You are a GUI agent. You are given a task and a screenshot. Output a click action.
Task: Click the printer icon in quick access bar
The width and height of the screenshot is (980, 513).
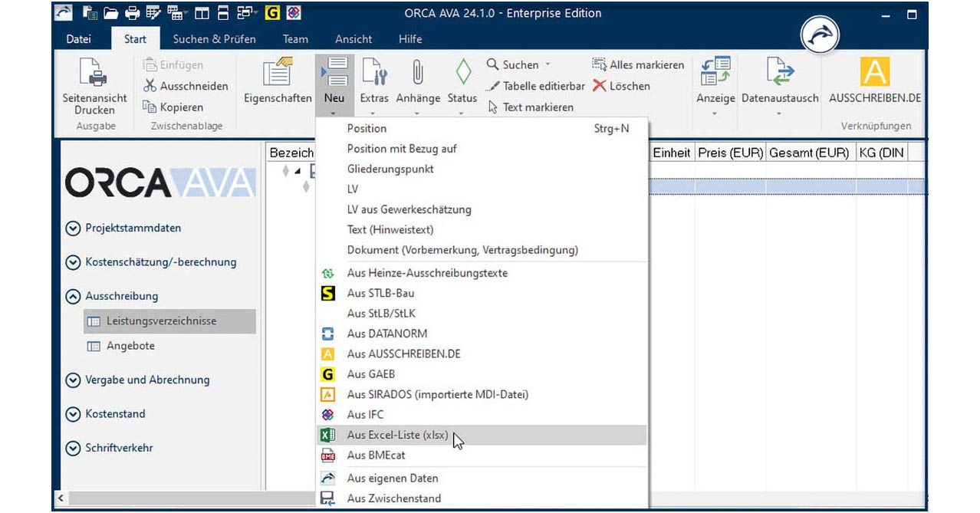(x=133, y=13)
